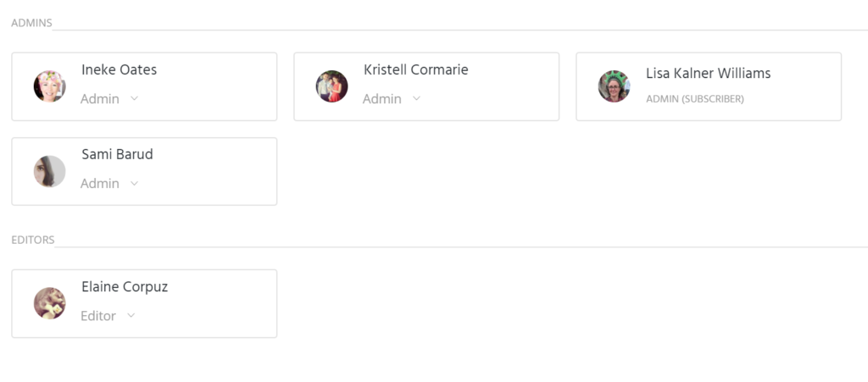Viewport: 868px width, 382px height.
Task: Click the name Ineke Oates
Action: (x=119, y=70)
